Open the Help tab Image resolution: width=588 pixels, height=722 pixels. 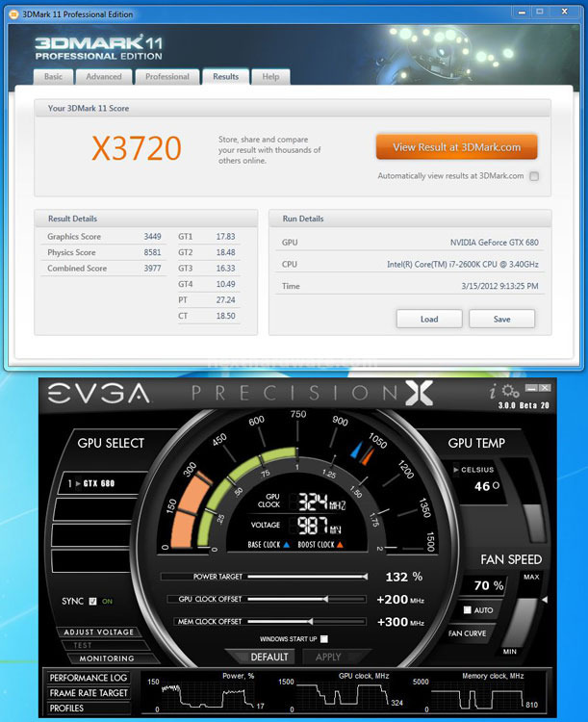pos(270,76)
